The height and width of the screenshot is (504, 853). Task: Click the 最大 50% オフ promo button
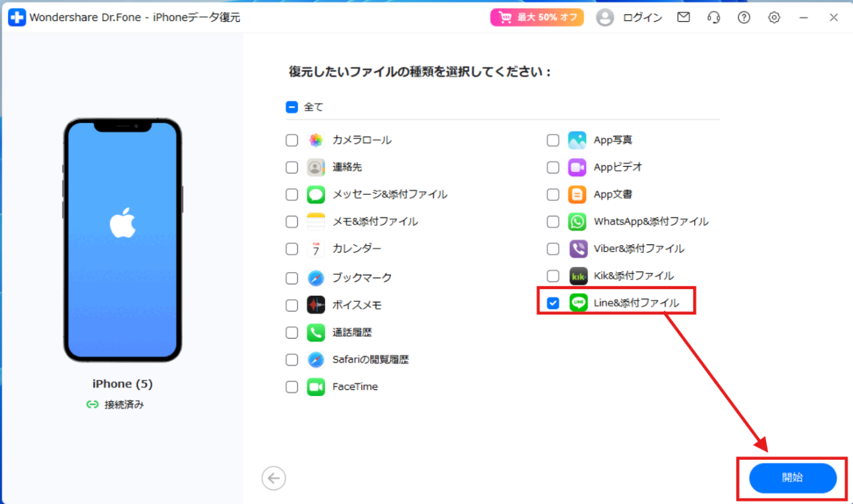(x=537, y=18)
